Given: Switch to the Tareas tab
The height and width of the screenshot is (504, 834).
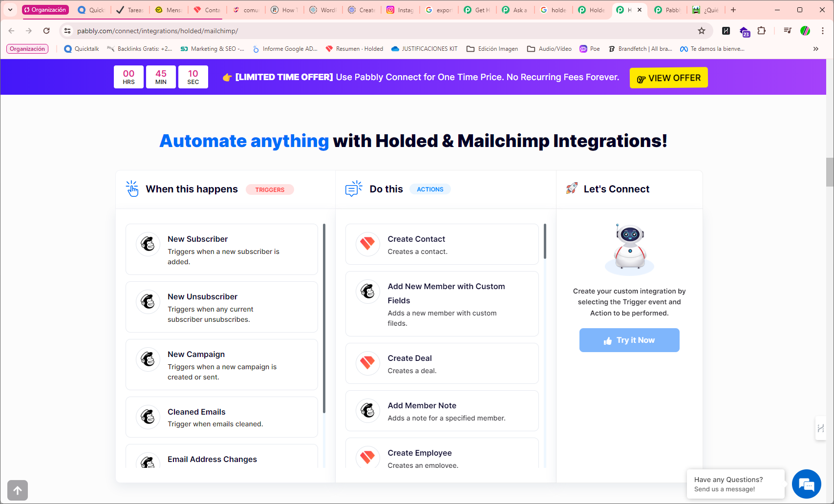Looking at the screenshot, I should coord(130,10).
